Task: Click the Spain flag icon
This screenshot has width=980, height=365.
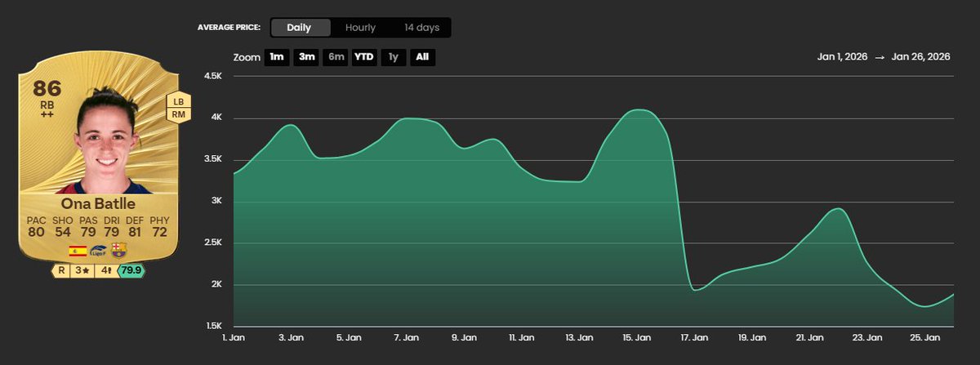Action: [x=78, y=251]
